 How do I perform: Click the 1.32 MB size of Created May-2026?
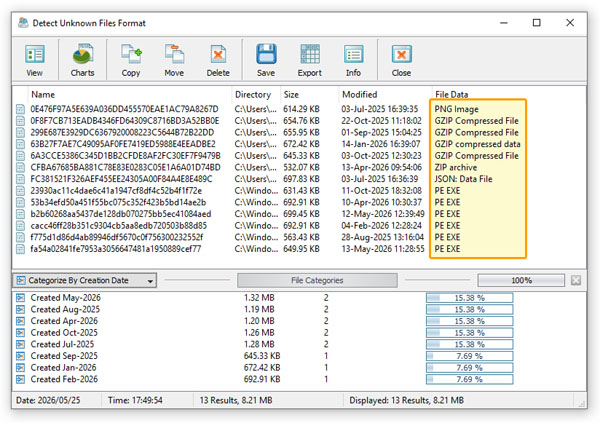[x=259, y=298]
